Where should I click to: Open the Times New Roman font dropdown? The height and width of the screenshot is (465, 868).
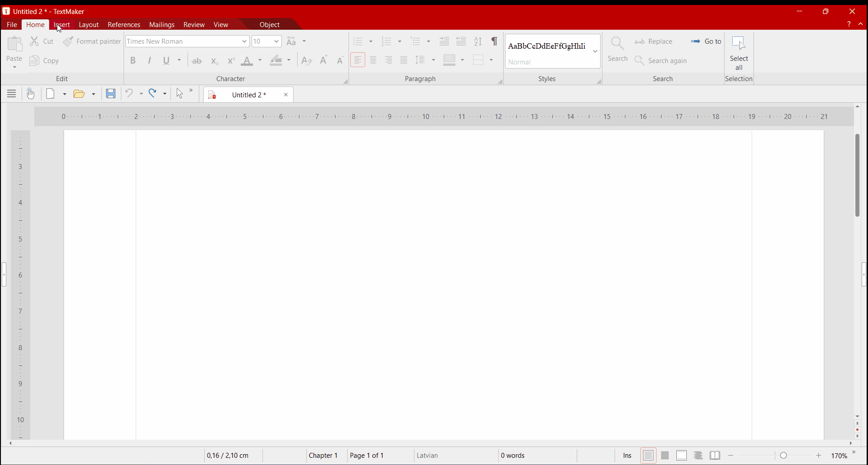click(x=244, y=41)
